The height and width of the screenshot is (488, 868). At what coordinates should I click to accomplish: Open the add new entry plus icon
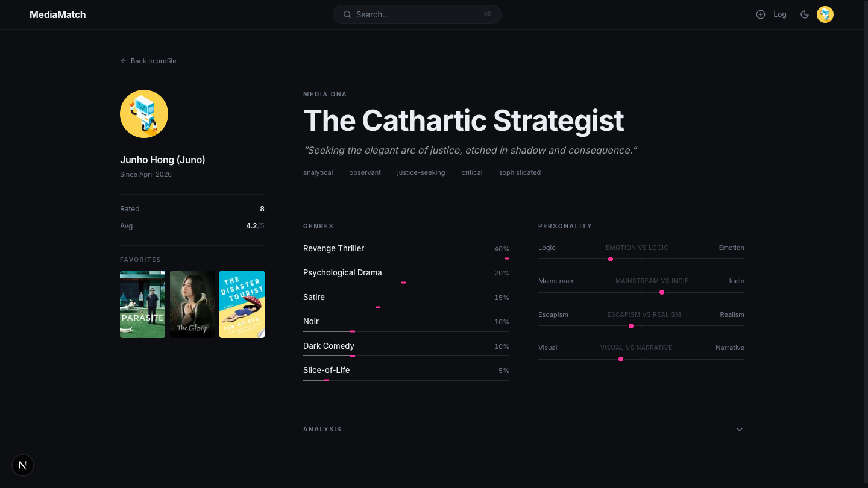761,14
